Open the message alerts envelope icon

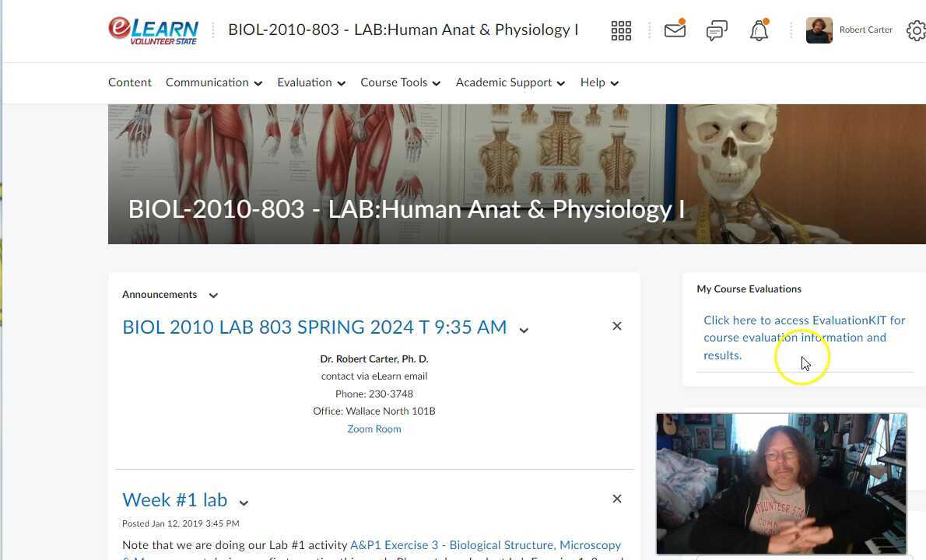pos(675,30)
